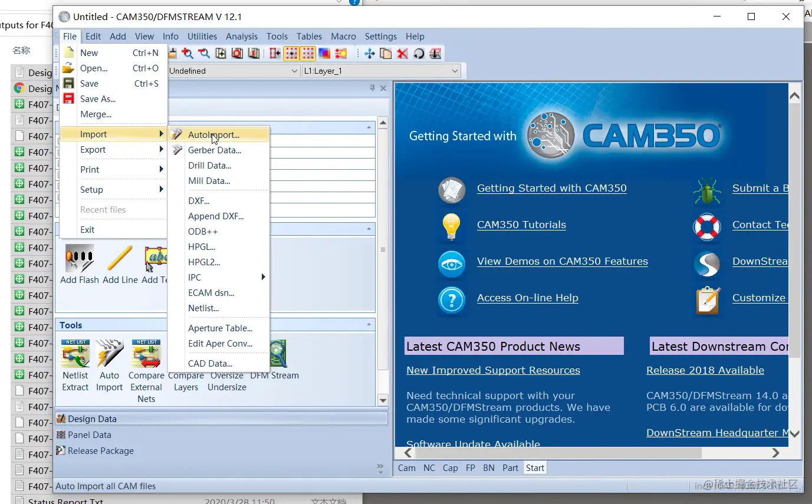
Task: Click the blue four-arrow move toolbar icon
Action: pyautogui.click(x=370, y=54)
